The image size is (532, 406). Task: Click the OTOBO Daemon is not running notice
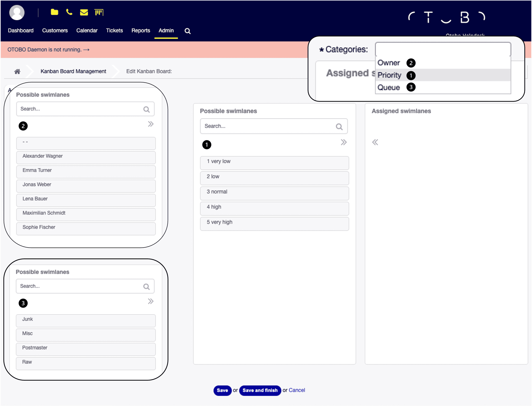tap(48, 49)
